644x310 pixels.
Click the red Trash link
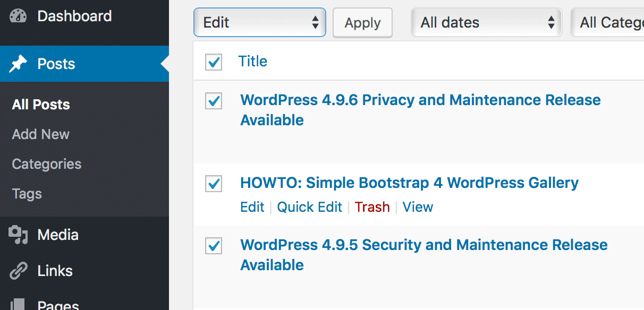click(372, 207)
